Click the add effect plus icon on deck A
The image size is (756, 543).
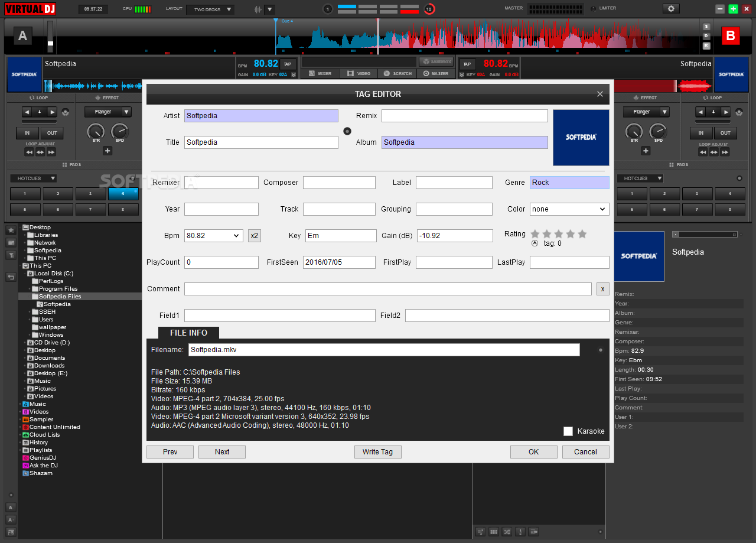[107, 151]
